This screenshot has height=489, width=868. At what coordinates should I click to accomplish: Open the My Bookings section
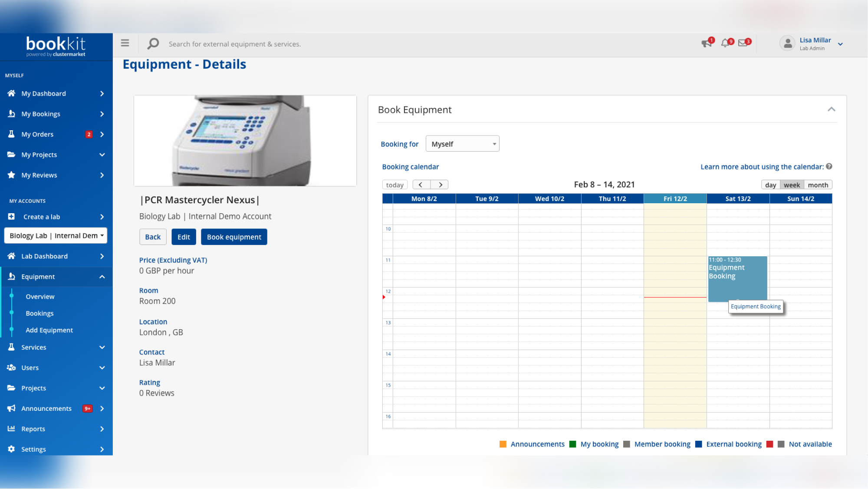coord(40,114)
